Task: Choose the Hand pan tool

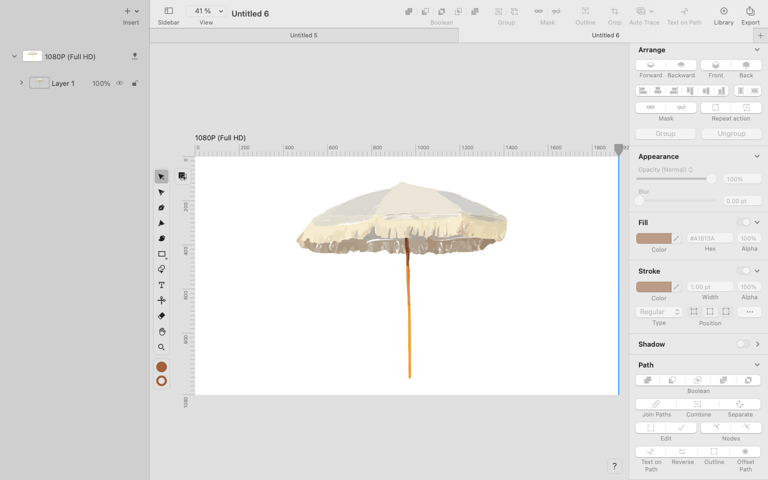Action: [162, 332]
